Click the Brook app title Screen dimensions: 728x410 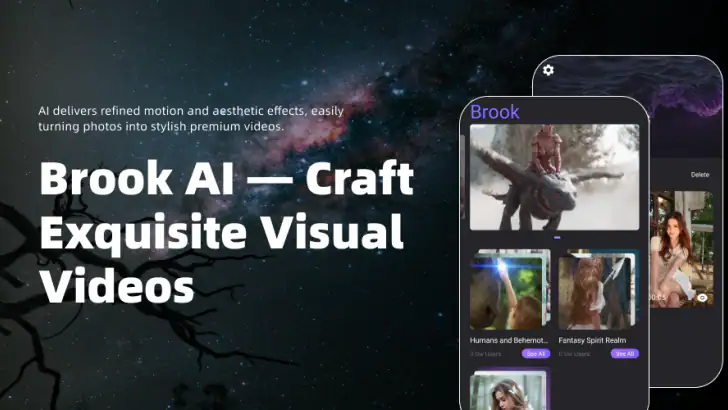[x=494, y=112]
